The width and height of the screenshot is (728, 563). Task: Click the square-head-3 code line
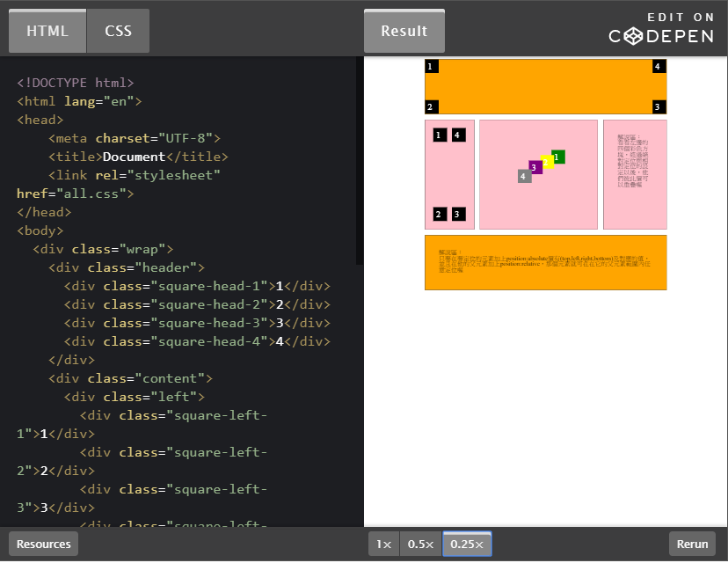click(x=197, y=324)
